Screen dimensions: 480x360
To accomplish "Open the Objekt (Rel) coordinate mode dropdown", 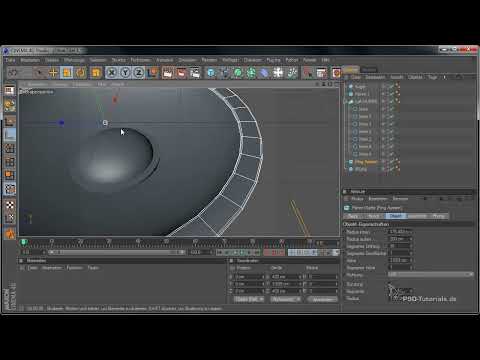I will click(x=249, y=299).
